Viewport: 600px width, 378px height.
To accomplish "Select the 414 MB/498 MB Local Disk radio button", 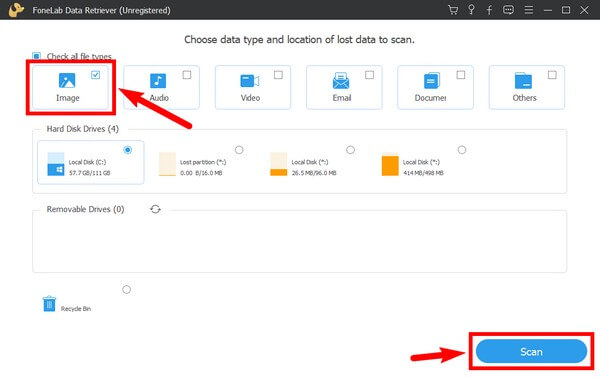I will tap(462, 150).
